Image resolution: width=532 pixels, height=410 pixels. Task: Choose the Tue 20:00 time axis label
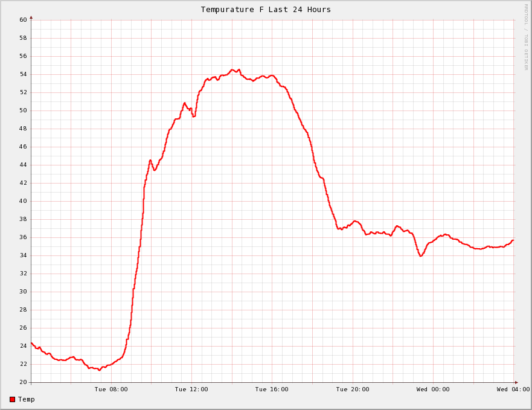point(353,389)
